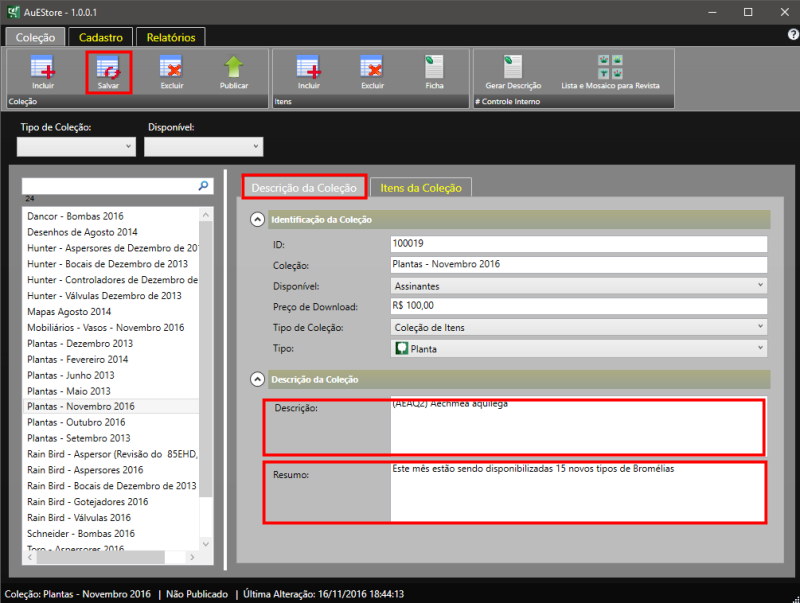Open the Disponível filter dropdown
The image size is (800, 603).
[x=203, y=147]
